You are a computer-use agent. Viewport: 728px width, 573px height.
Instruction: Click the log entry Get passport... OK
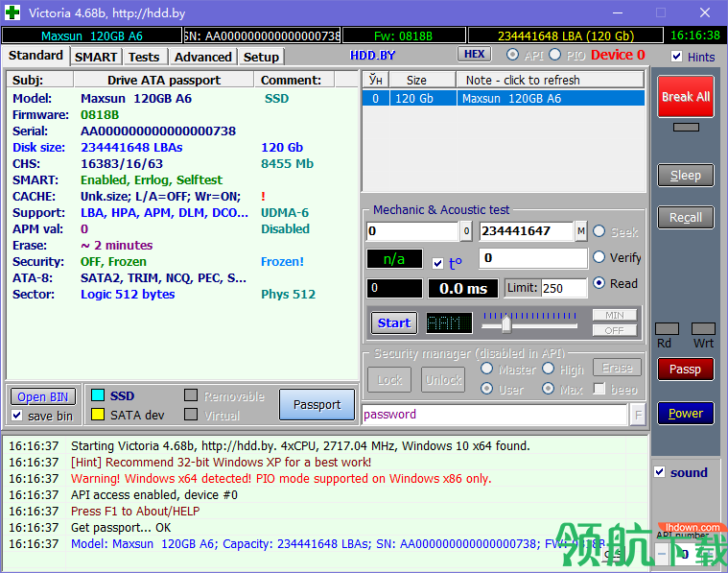121,528
